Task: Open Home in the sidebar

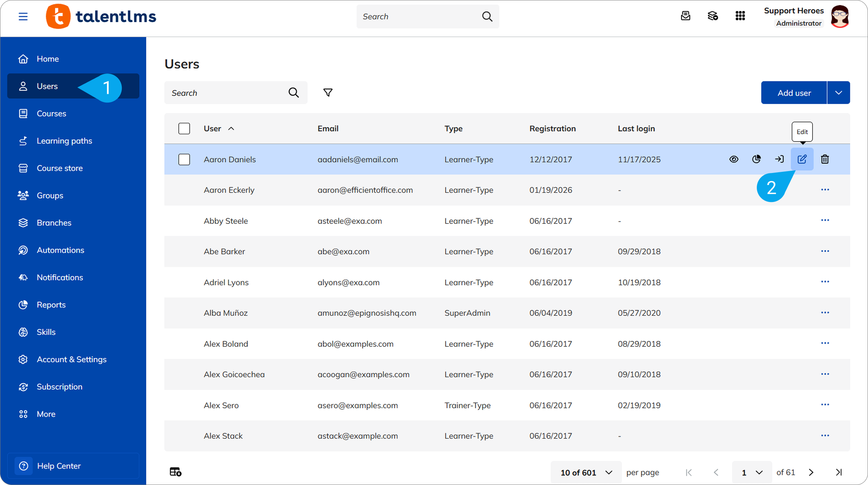Action: (73, 59)
